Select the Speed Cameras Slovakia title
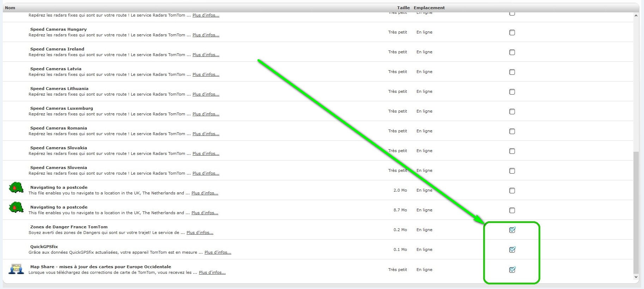The height and width of the screenshot is (289, 644). (59, 148)
